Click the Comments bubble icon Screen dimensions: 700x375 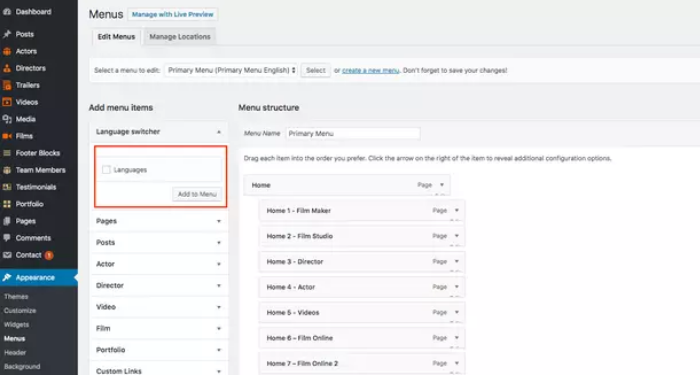pos(7,238)
